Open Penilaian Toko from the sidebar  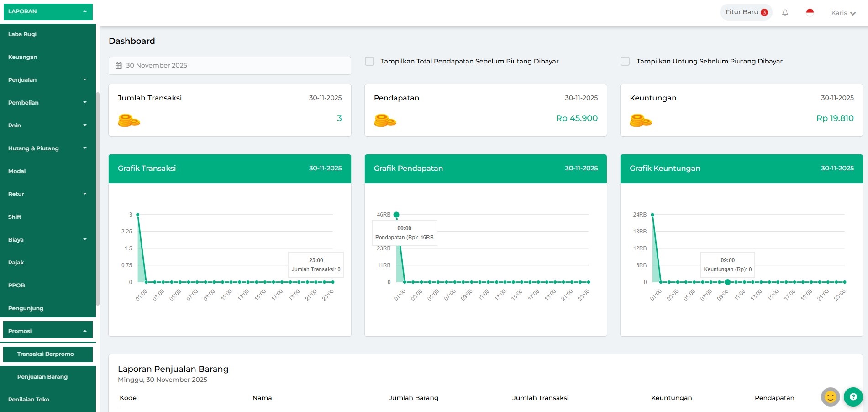click(29, 400)
